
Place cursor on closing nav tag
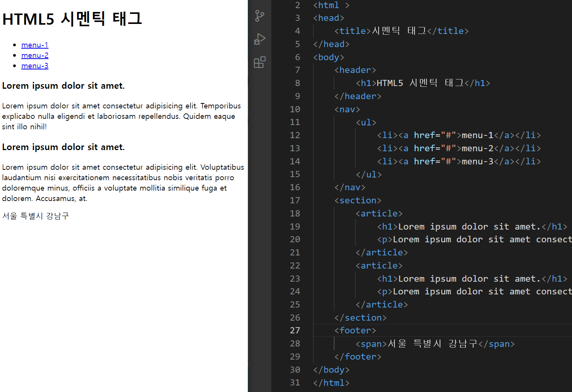coord(350,187)
